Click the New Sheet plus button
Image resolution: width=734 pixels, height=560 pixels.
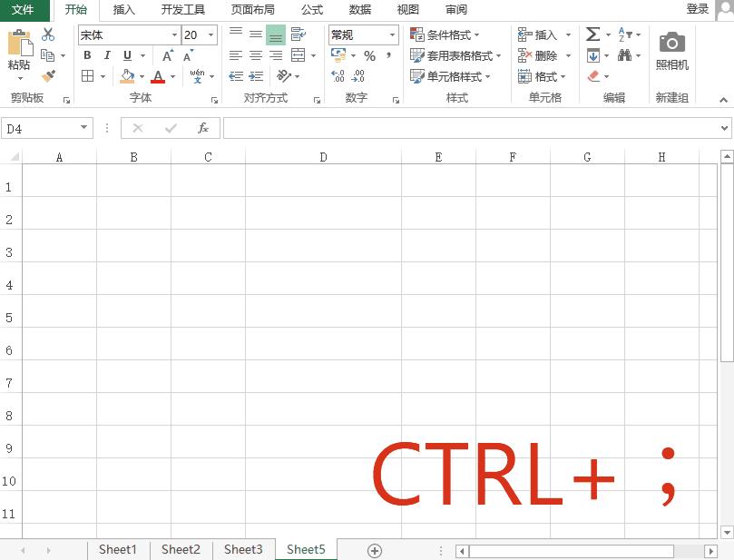(x=374, y=549)
